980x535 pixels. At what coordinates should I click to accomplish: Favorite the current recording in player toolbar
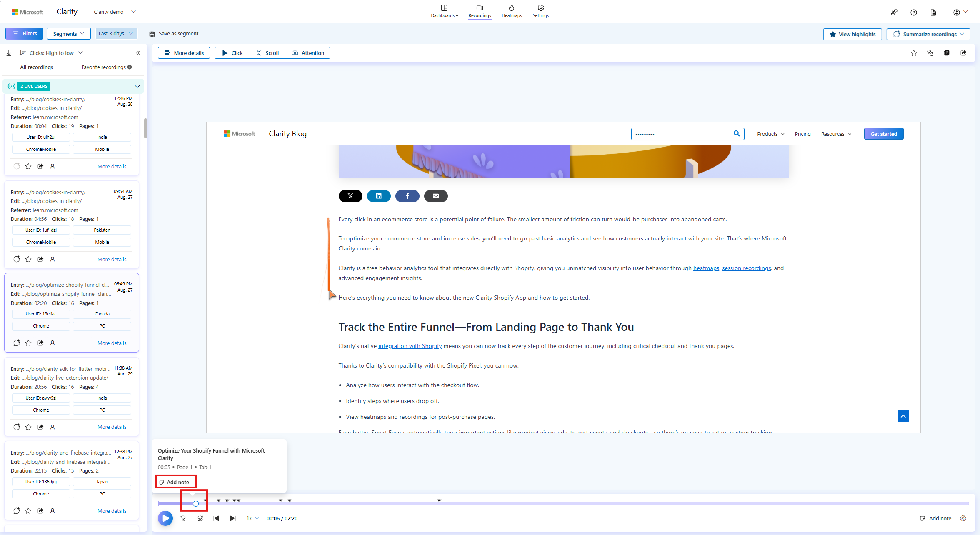tap(914, 53)
